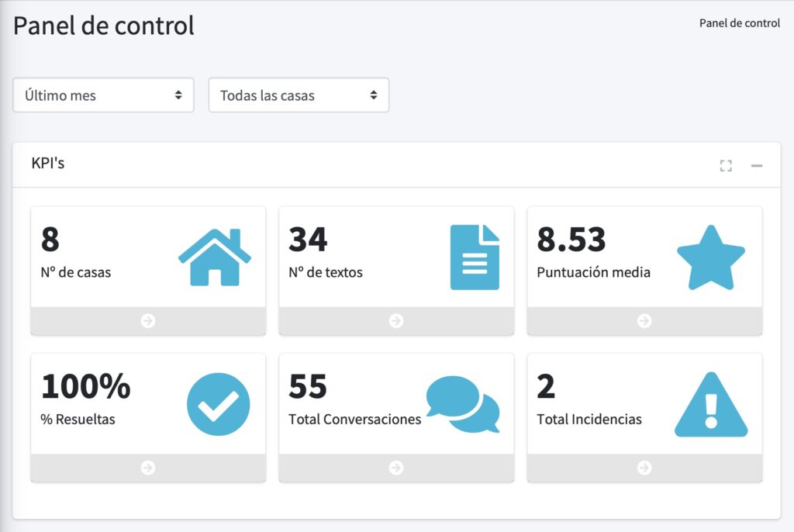Click the arrow toggle on Total Incidencias card

(644, 468)
